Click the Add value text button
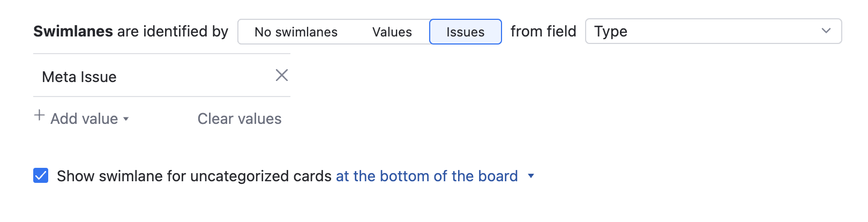Viewport: 868px width, 222px height. pos(84,119)
